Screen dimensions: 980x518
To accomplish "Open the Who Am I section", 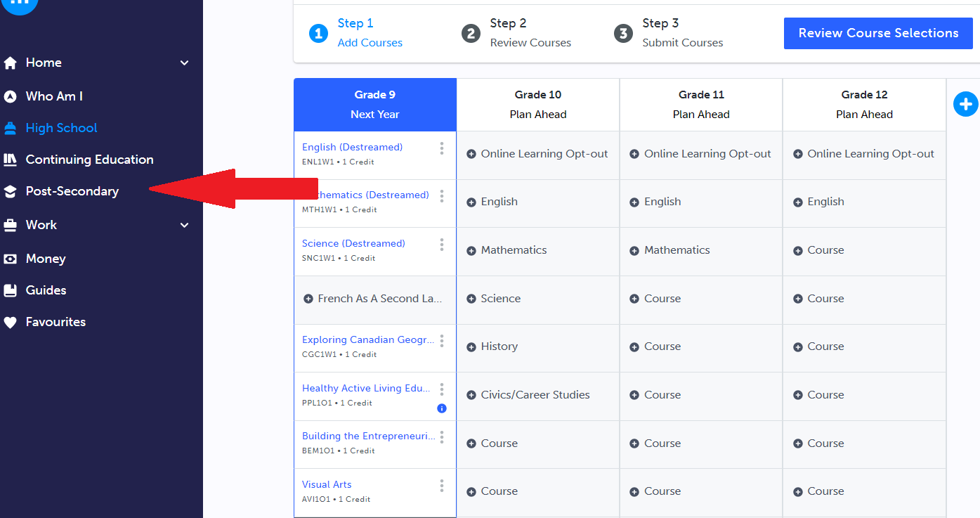I will pos(54,96).
